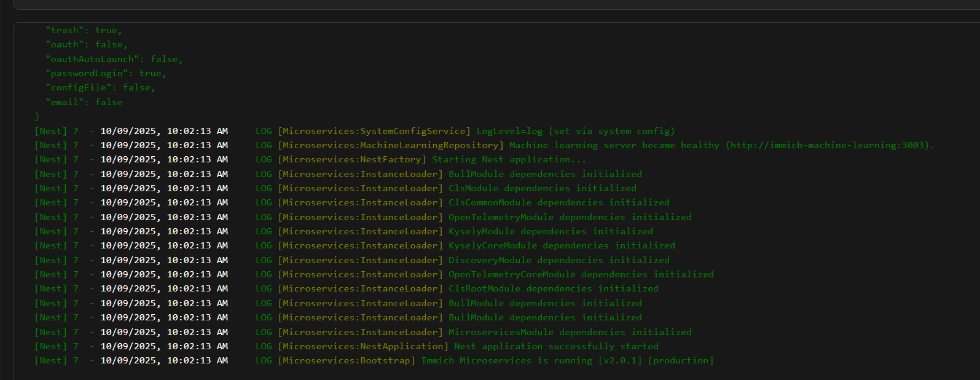
Task: Select MicroservicesModule dependencies initialized message
Action: tap(570, 332)
